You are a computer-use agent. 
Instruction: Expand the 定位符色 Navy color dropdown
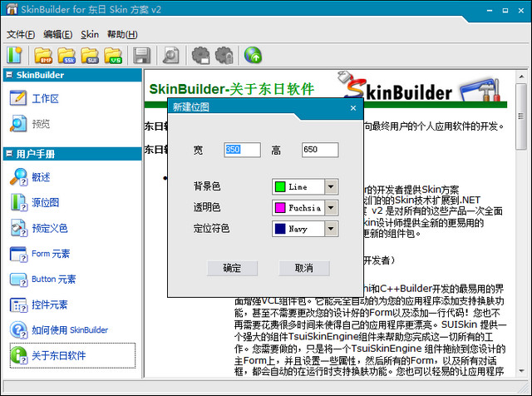click(x=331, y=228)
